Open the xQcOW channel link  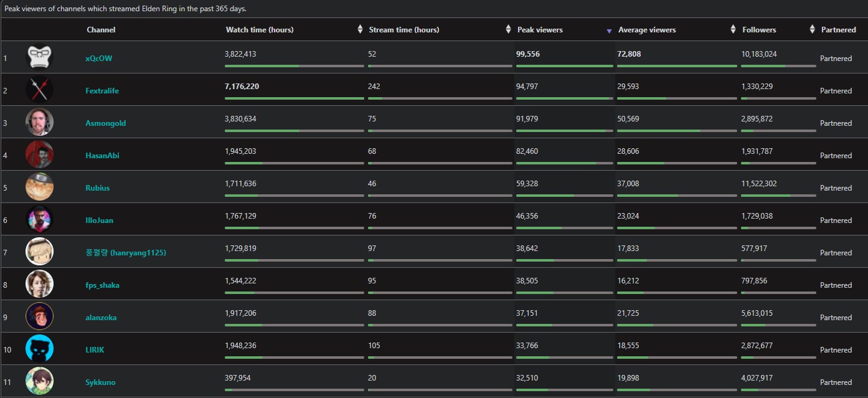(99, 59)
